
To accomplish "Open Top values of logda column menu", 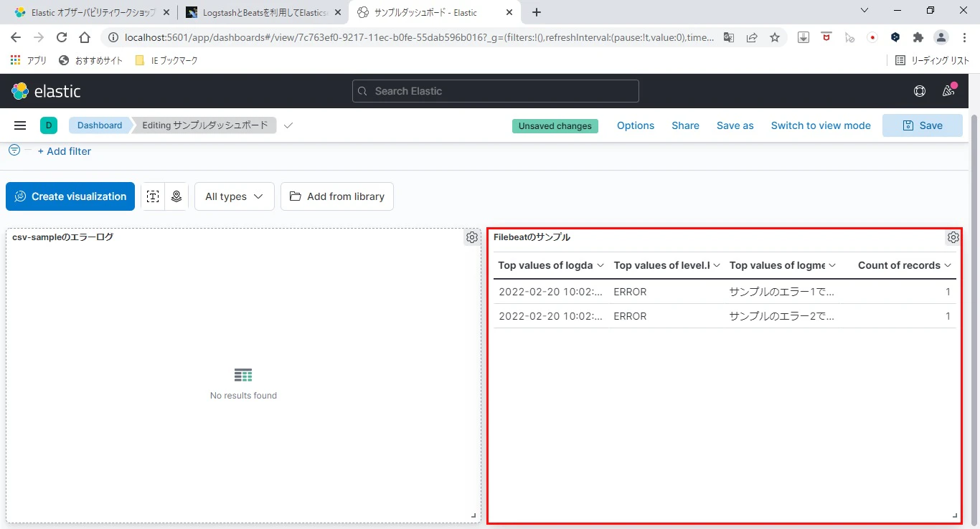I will coord(600,265).
